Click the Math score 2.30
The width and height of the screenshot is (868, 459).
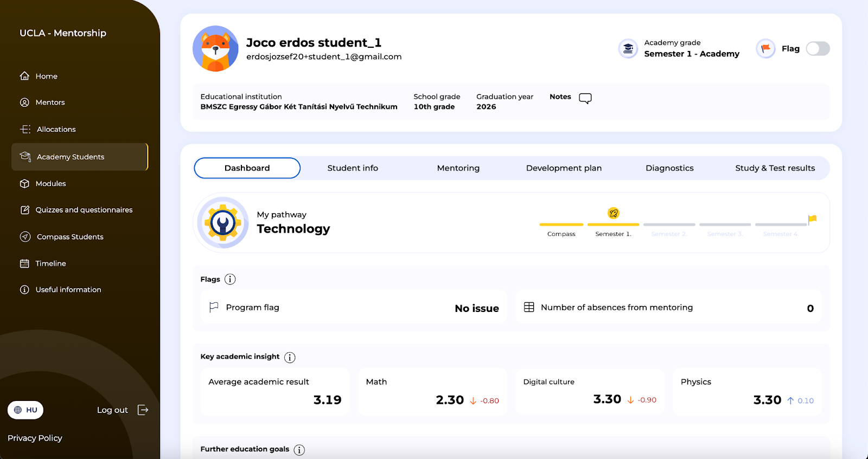pyautogui.click(x=450, y=400)
